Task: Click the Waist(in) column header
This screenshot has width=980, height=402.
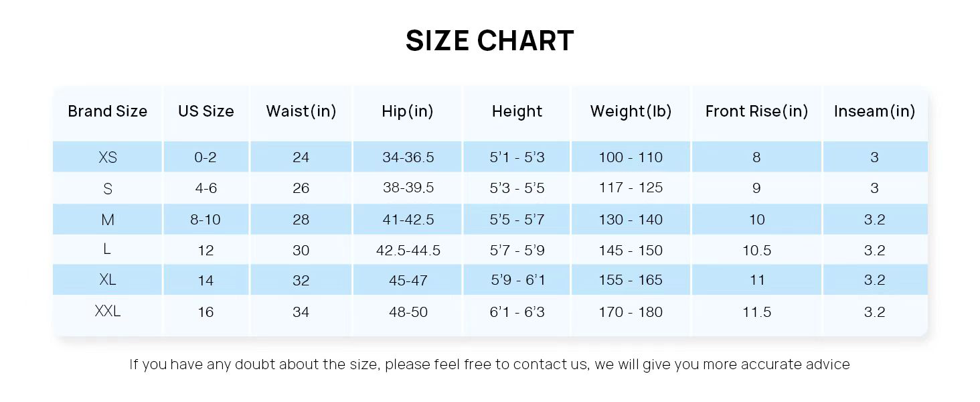Action: point(301,111)
